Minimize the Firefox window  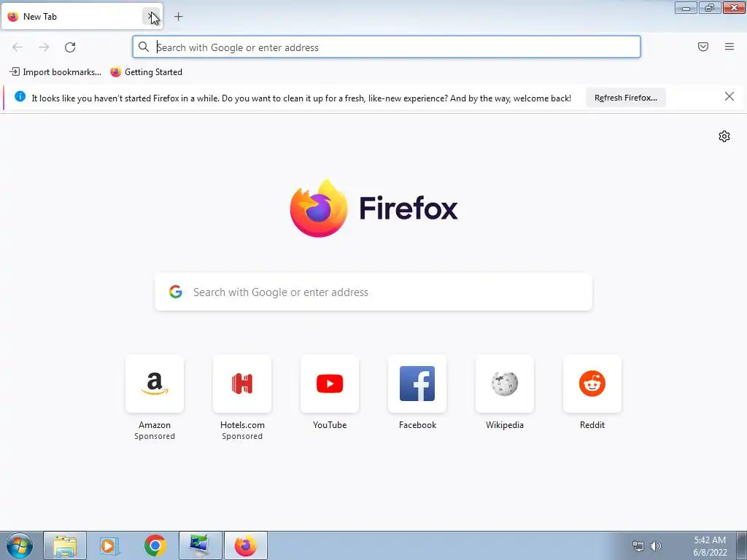pos(686,8)
